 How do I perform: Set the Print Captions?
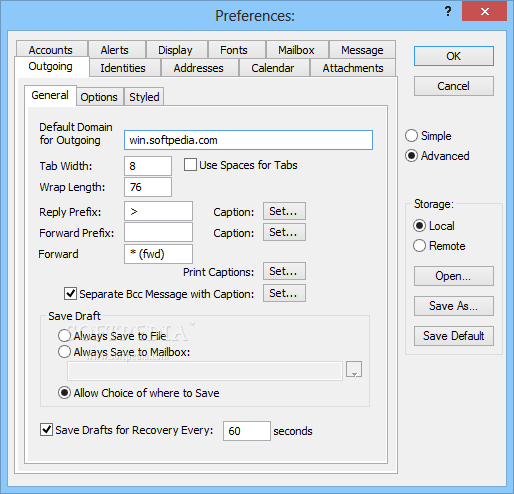(x=284, y=271)
